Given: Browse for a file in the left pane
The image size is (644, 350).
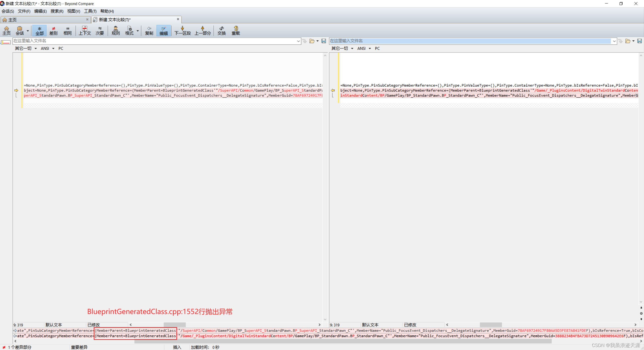Looking at the screenshot, I should (312, 41).
